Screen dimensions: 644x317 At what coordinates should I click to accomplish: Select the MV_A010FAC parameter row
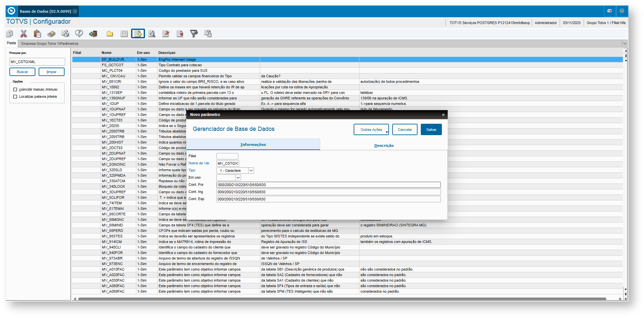click(347, 269)
